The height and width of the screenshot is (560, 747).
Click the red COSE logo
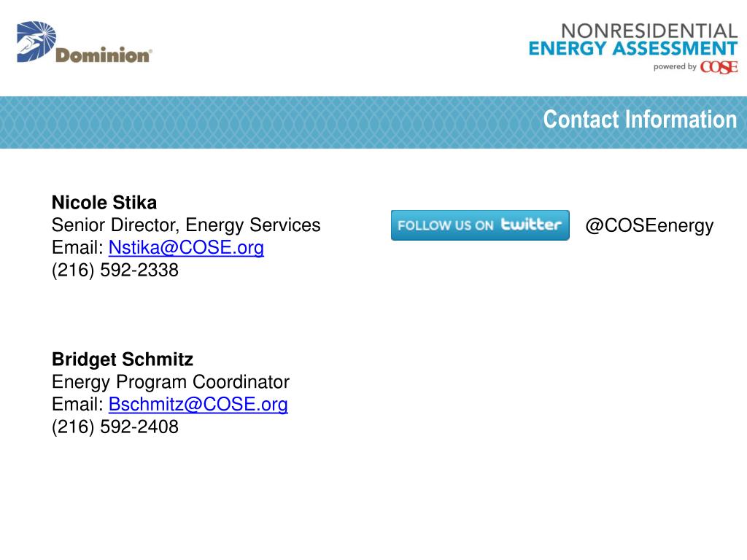(x=719, y=67)
